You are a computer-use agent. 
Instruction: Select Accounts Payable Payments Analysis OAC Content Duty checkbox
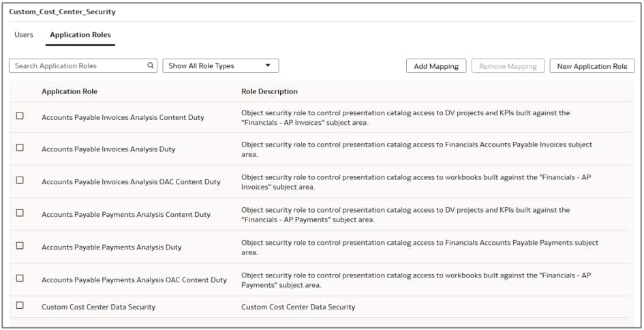point(20,278)
